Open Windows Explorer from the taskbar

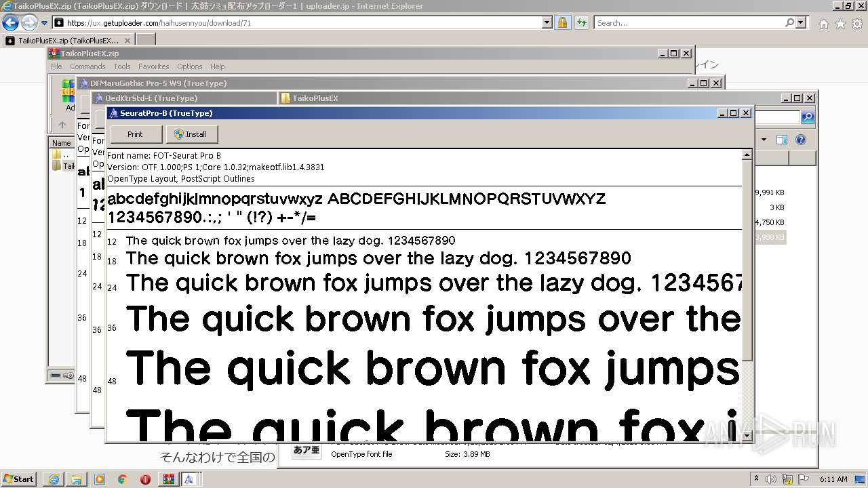77,479
